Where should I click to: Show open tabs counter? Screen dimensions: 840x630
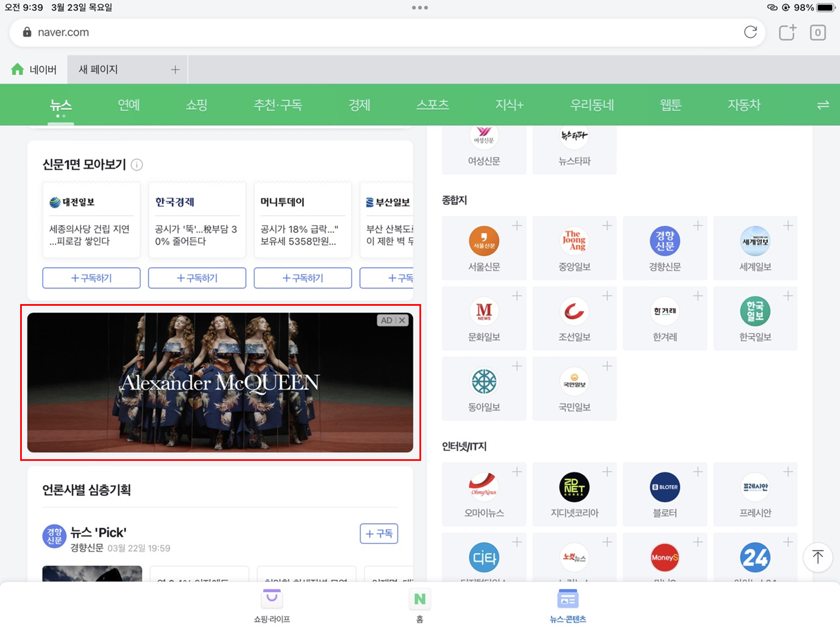[818, 32]
